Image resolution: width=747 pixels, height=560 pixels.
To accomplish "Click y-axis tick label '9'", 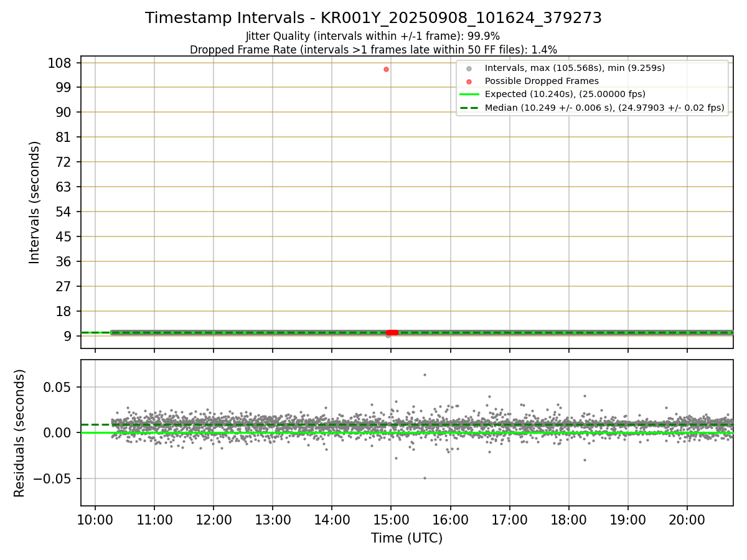I will [69, 336].
